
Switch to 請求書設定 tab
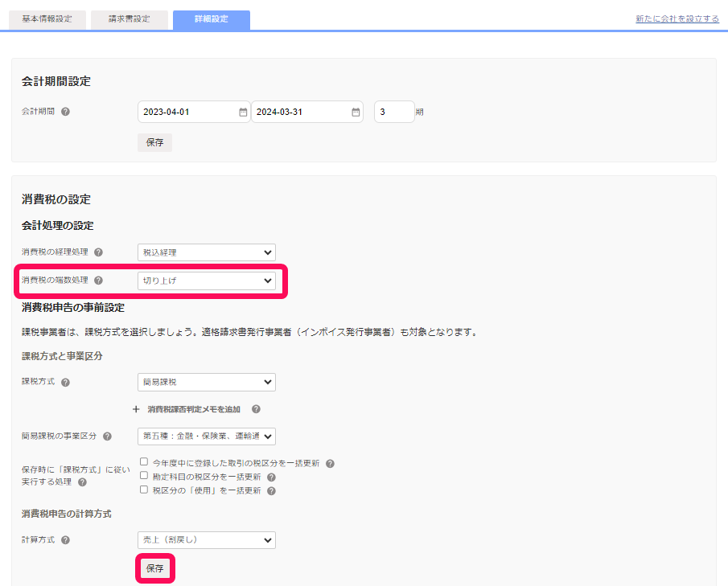click(129, 19)
